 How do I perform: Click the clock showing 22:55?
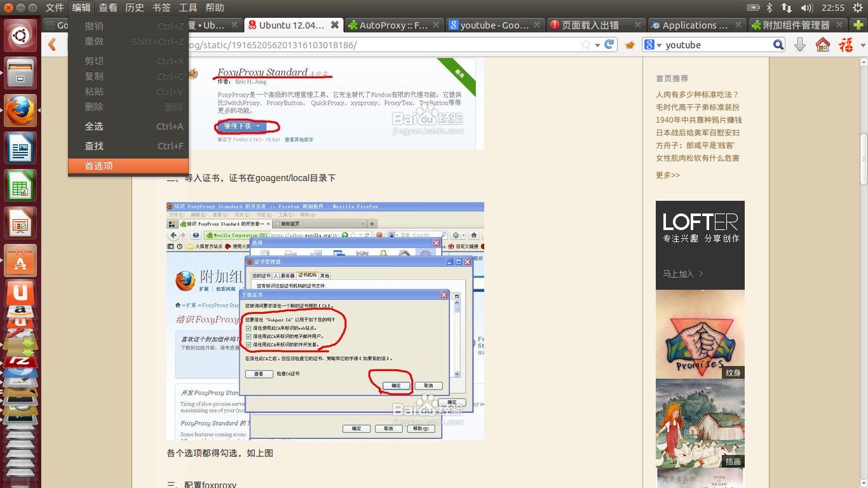click(832, 8)
